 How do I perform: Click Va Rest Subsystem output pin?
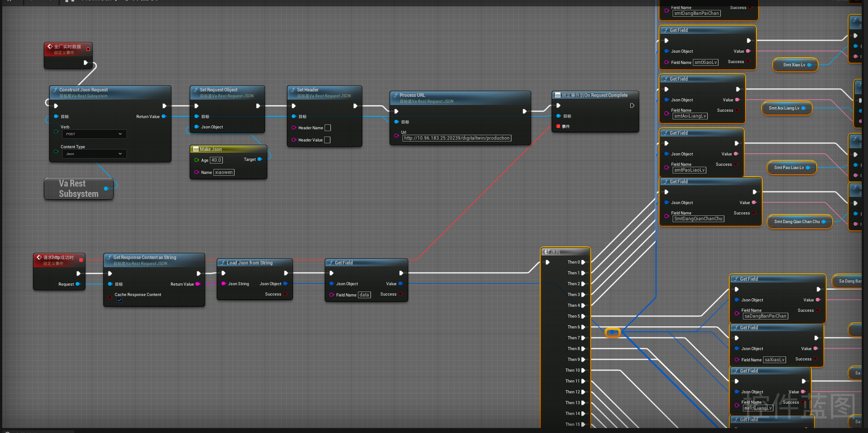point(106,189)
